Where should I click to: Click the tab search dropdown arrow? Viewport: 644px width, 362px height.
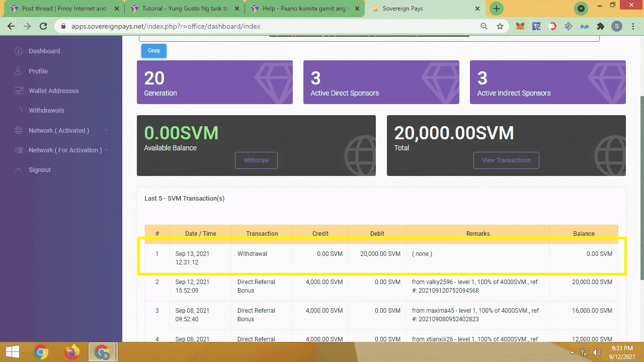582,9
